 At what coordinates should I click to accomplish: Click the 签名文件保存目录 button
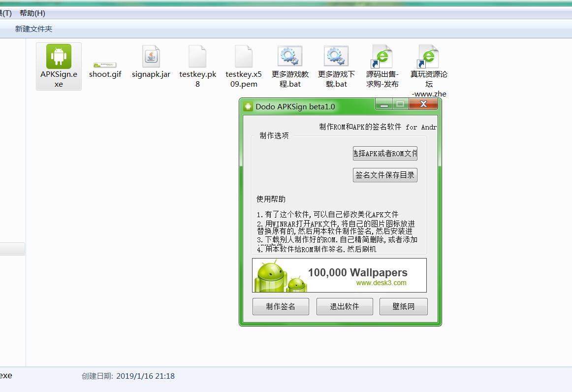tap(385, 175)
